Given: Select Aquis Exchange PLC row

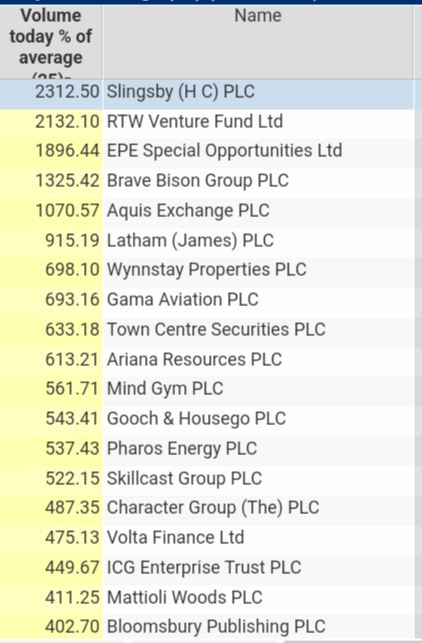Looking at the screenshot, I should coord(207,210).
